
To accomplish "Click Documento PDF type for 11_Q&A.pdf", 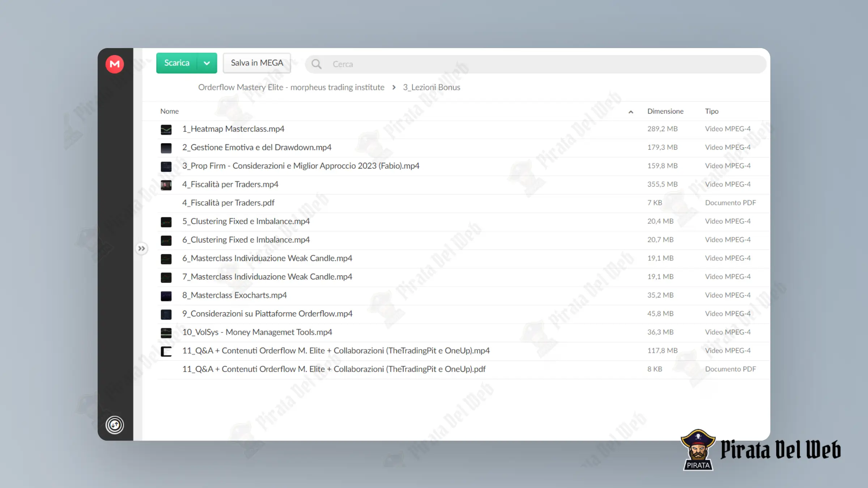I will [x=731, y=369].
